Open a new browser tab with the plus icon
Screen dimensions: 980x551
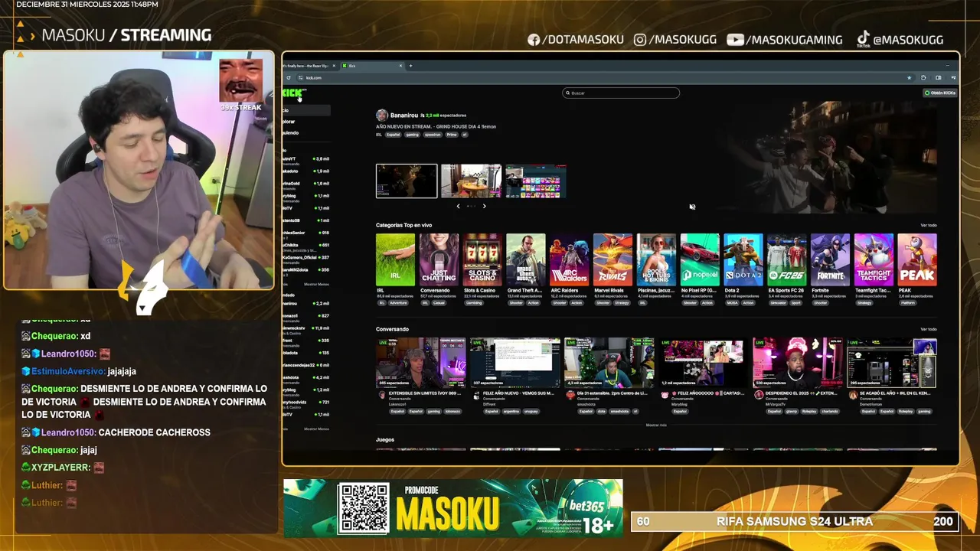[410, 66]
